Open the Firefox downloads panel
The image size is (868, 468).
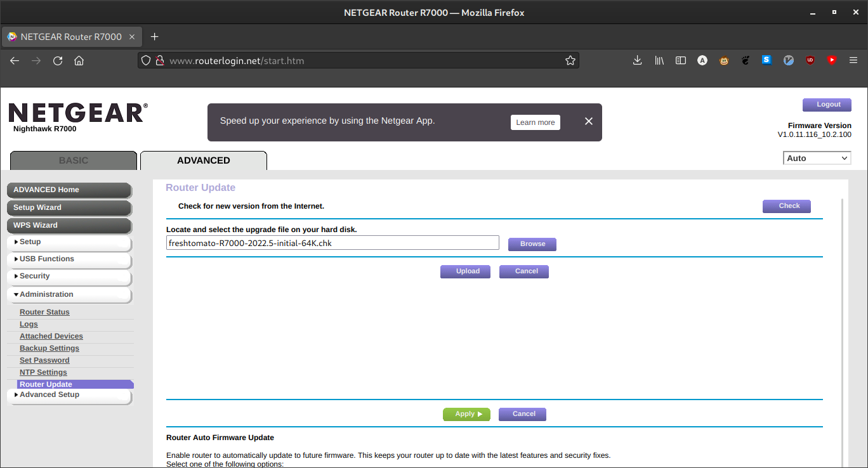[638, 60]
